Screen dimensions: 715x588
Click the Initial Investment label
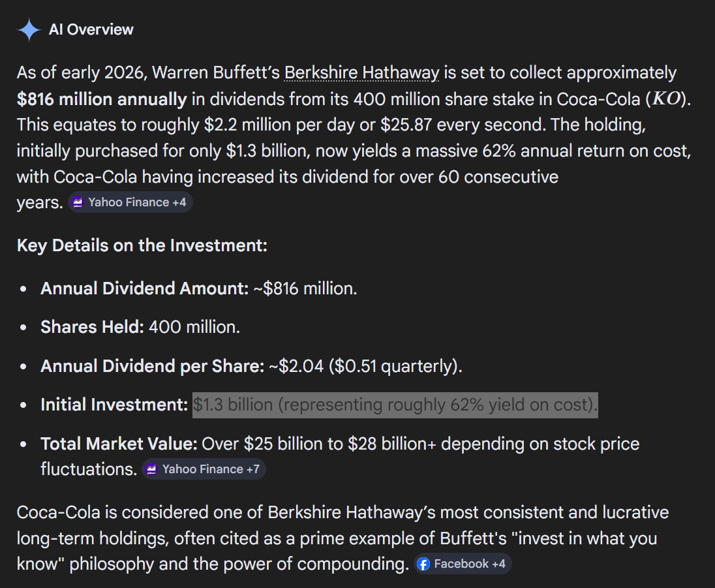pos(114,405)
